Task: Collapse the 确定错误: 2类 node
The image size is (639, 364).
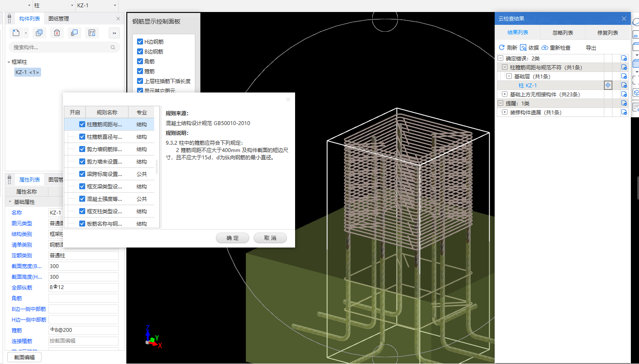Action: (x=500, y=58)
